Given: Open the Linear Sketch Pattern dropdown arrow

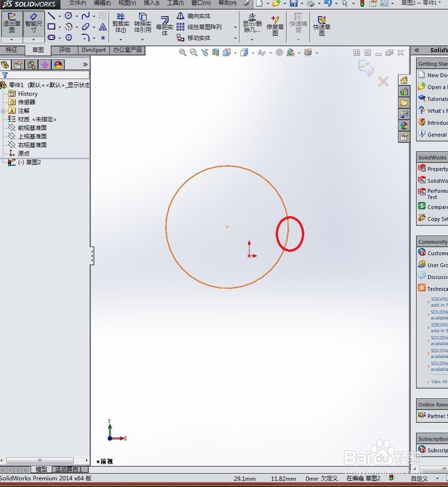Looking at the screenshot, I should click(x=235, y=27).
